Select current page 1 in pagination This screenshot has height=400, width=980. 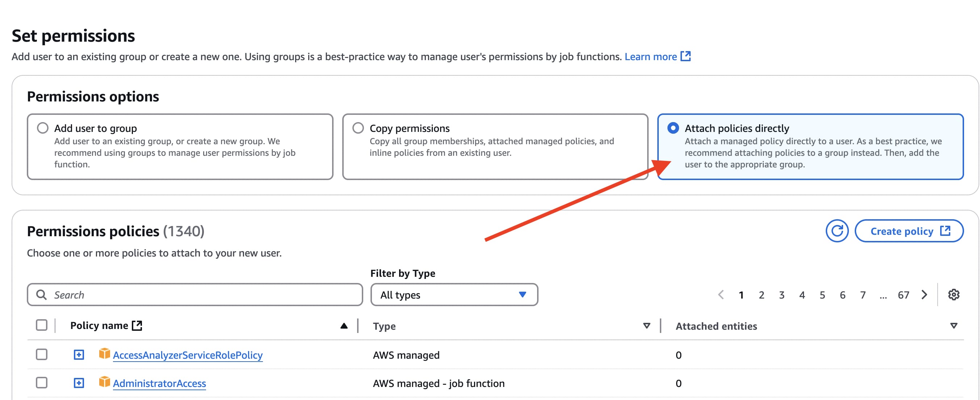tap(741, 295)
